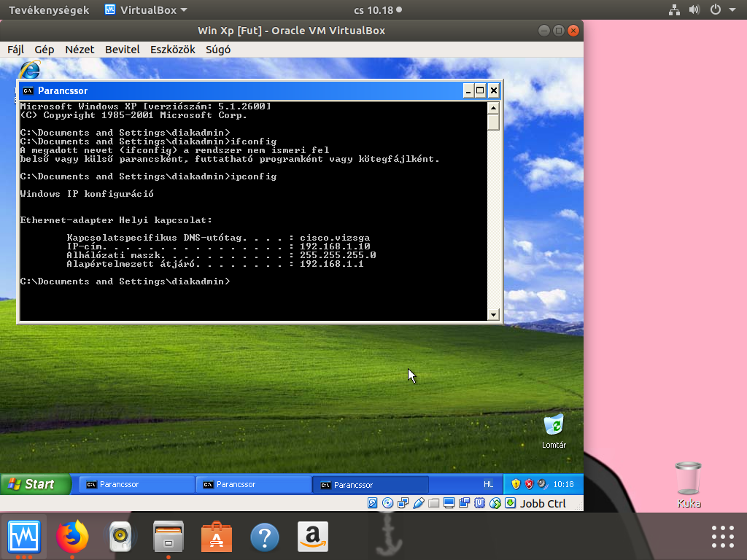747x560 pixels.
Task: Click the Parancssor window system menu icon
Action: pos(28,90)
